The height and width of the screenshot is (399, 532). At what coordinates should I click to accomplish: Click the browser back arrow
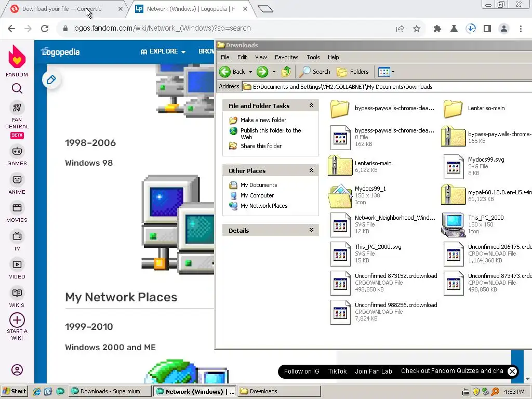[11, 29]
